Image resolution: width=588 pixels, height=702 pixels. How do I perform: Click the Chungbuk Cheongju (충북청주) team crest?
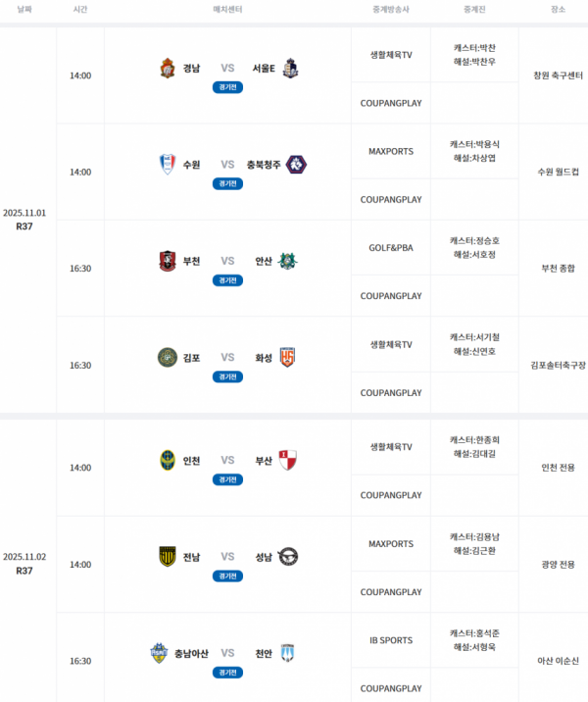coord(296,165)
